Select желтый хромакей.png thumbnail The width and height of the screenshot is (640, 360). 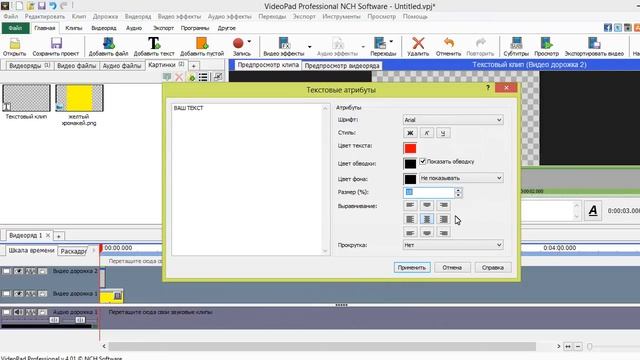click(79, 98)
